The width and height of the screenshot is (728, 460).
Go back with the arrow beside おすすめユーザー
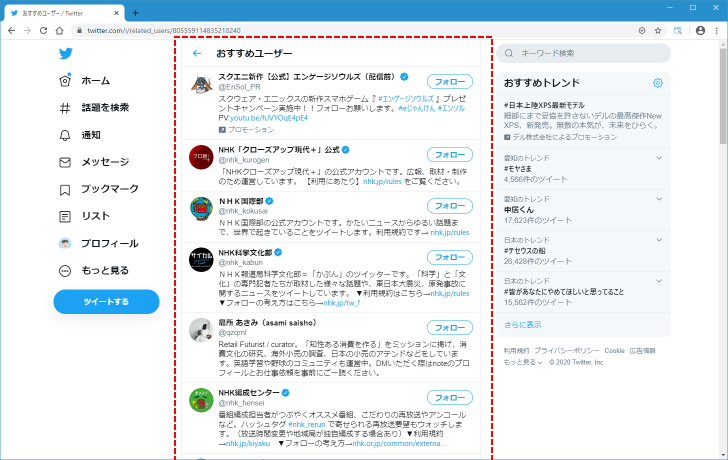tap(197, 53)
